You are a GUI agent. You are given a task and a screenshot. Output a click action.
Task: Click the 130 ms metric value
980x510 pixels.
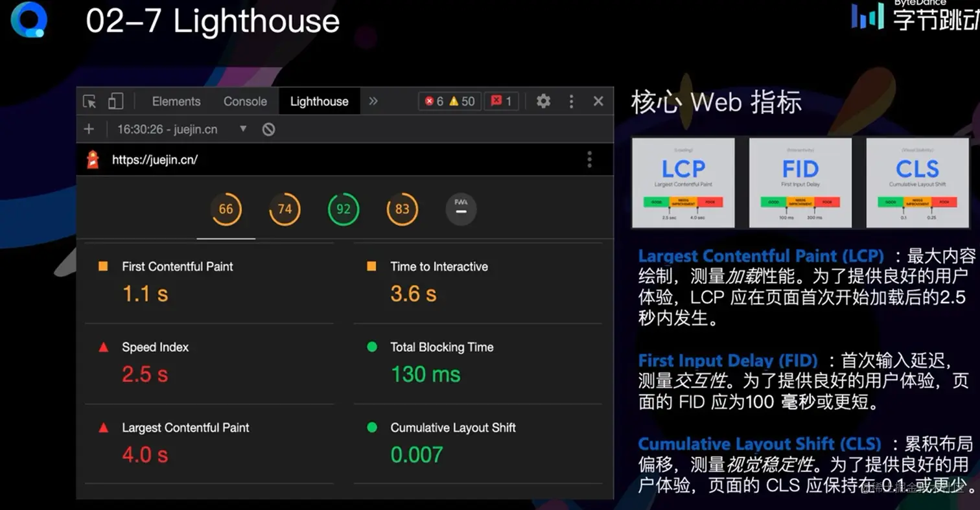(426, 375)
